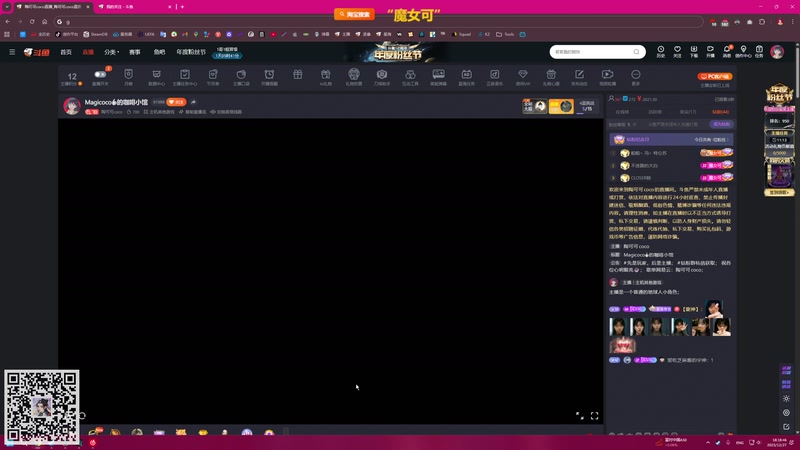The image size is (800, 450).
Task: Go to the 首页 home nav item
Action: pos(66,52)
